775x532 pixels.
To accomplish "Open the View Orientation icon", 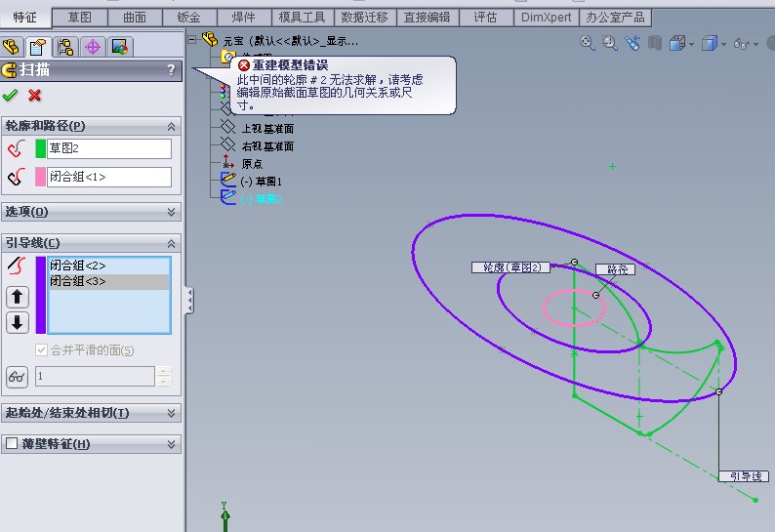I will pos(677,44).
